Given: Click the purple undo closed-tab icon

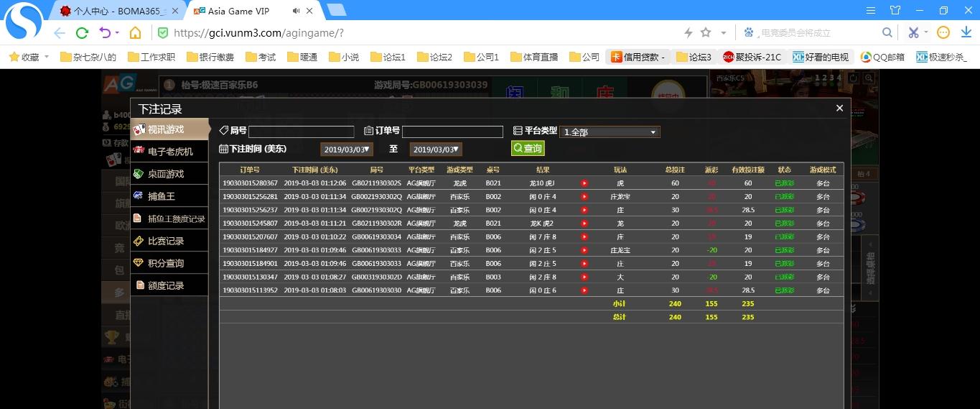Looking at the screenshot, I should point(105,33).
